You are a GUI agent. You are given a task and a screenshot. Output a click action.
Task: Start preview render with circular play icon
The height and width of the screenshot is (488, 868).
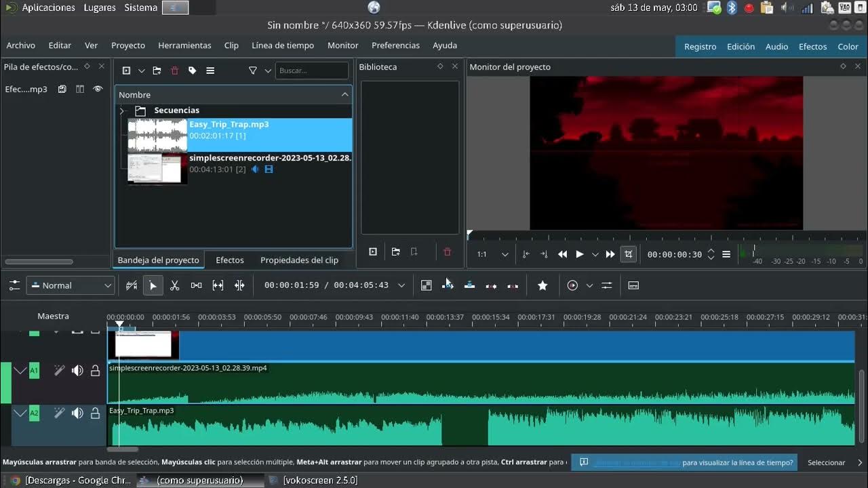[x=572, y=285]
